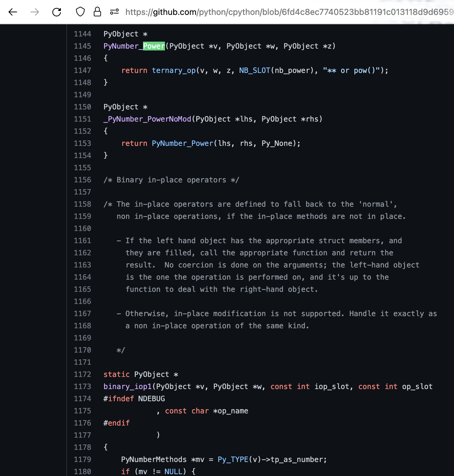
Task: Click the 'return' keyword on line 1153
Action: click(x=134, y=143)
